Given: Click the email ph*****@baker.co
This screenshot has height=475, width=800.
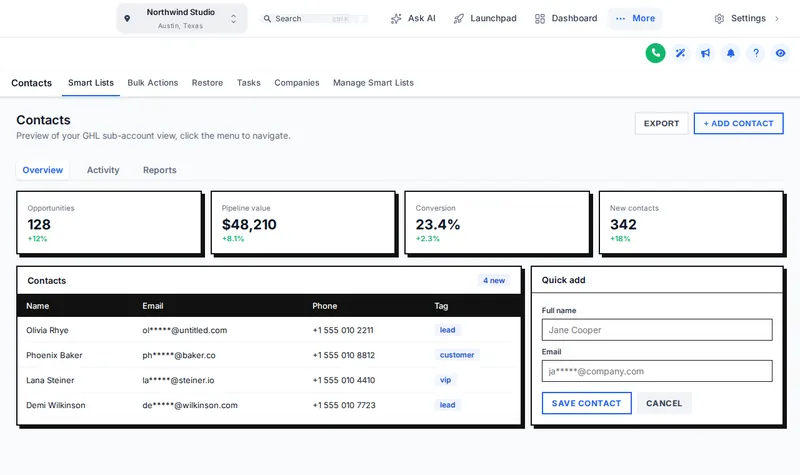Looking at the screenshot, I should 179,355.
